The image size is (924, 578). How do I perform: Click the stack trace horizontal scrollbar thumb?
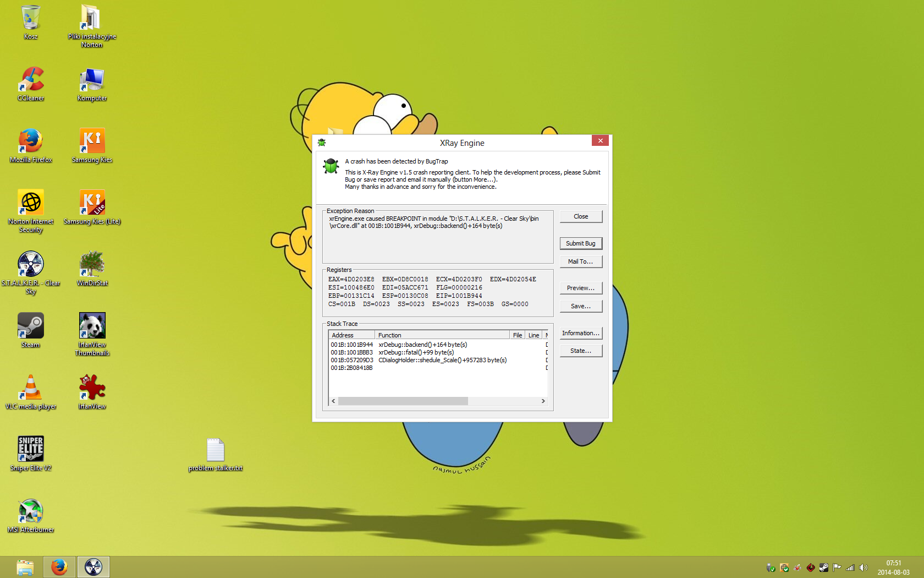403,401
